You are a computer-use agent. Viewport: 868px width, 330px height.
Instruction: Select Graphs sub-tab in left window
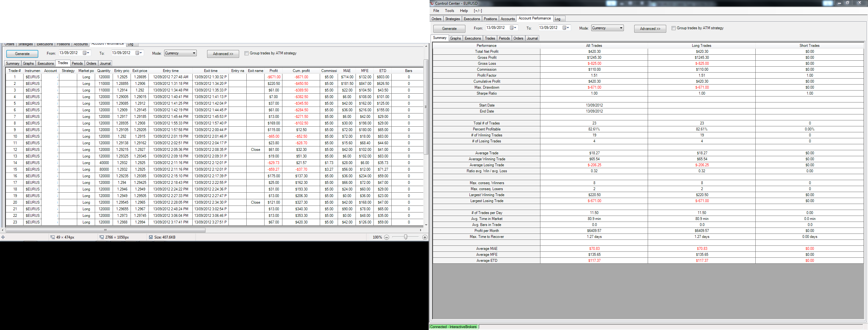28,63
